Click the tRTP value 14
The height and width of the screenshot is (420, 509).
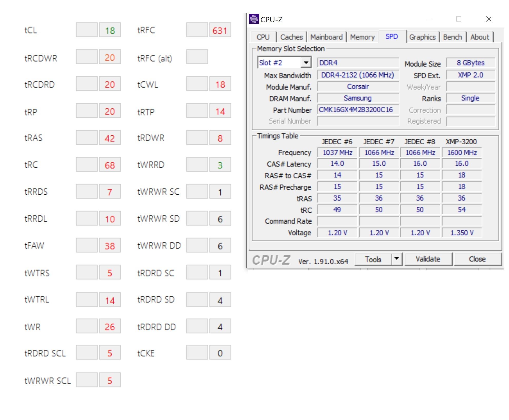[x=220, y=111]
